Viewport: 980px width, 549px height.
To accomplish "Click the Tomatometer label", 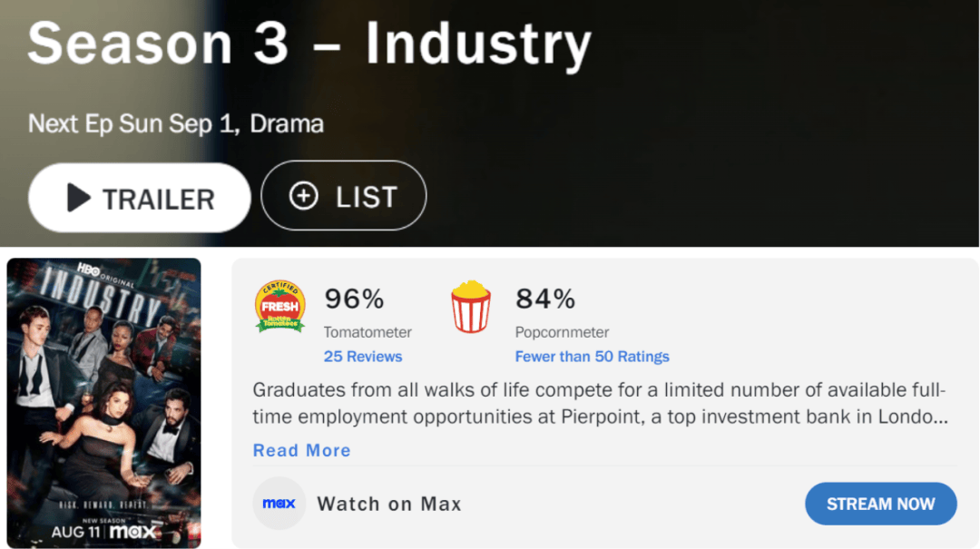I will pos(367,332).
